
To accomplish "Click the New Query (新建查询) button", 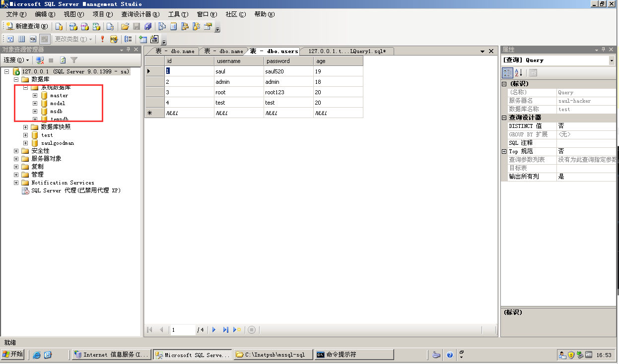I will tap(28, 26).
